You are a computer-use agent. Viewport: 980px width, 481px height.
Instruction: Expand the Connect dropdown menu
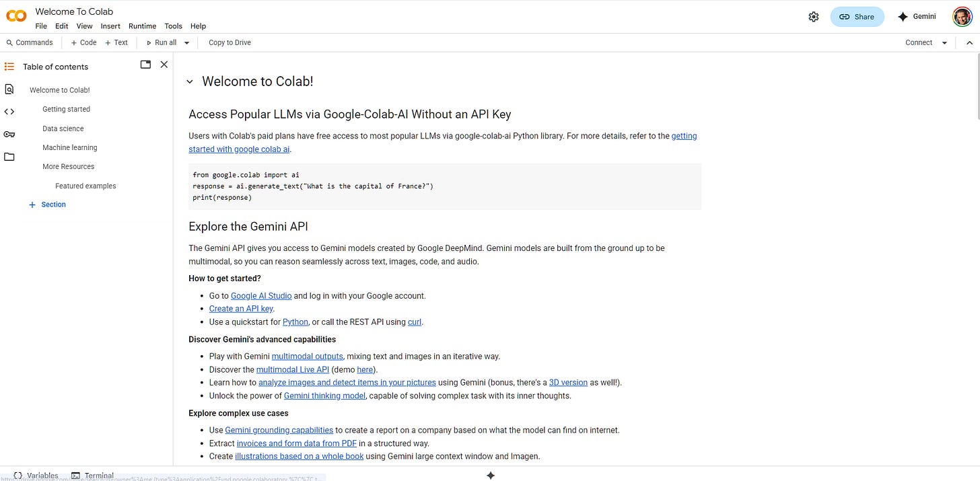pos(944,42)
